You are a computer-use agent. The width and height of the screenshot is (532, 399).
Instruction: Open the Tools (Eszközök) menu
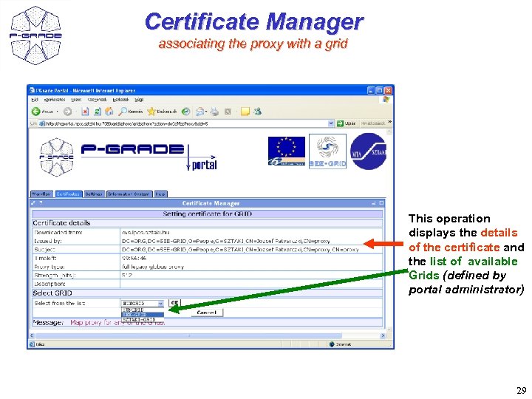tap(120, 100)
